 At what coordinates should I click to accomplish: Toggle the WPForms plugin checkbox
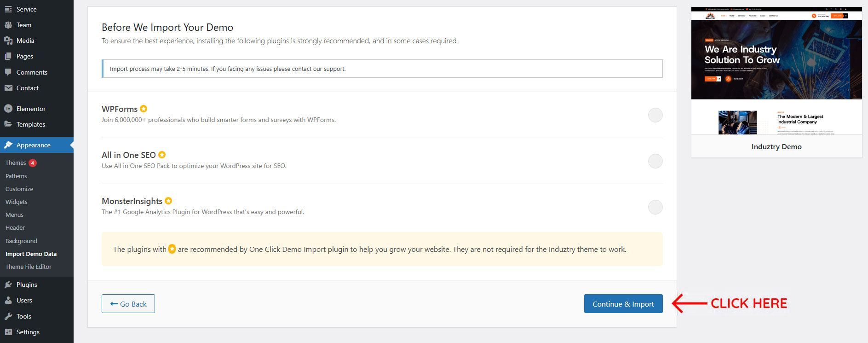[655, 115]
